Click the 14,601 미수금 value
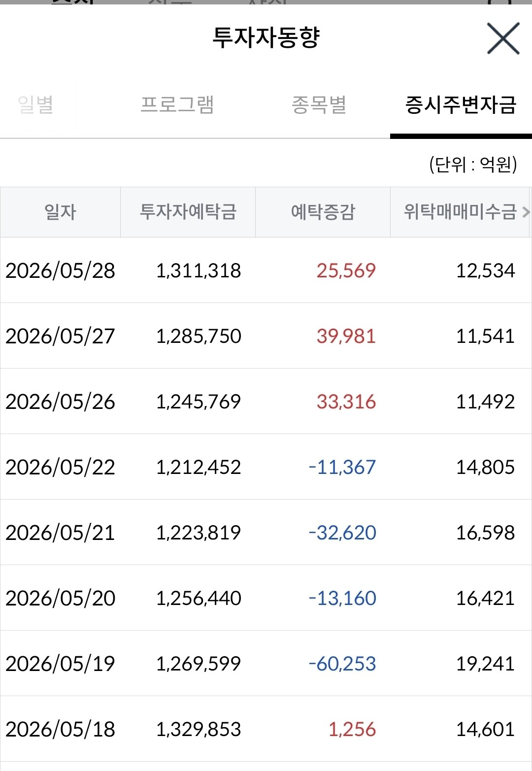 485,729
